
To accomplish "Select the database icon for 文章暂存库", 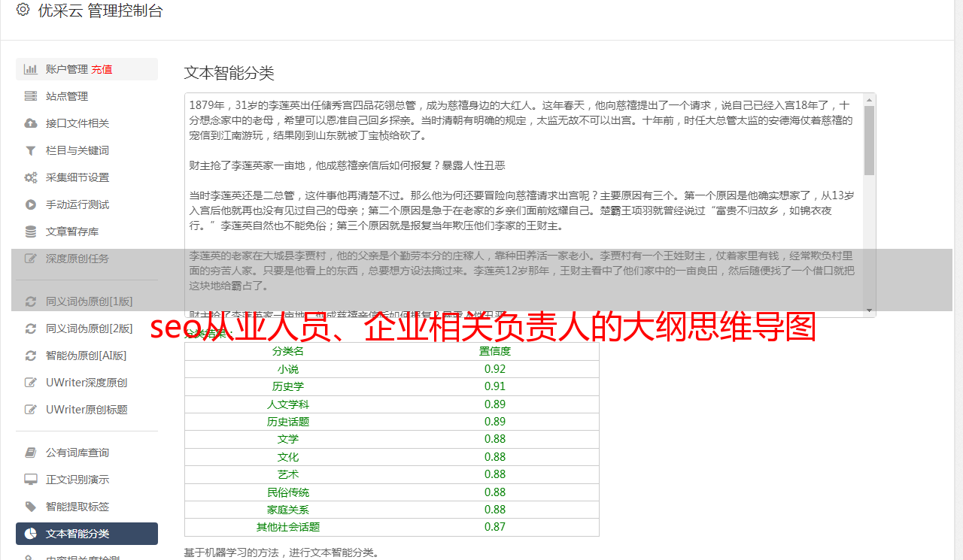I will click(31, 232).
